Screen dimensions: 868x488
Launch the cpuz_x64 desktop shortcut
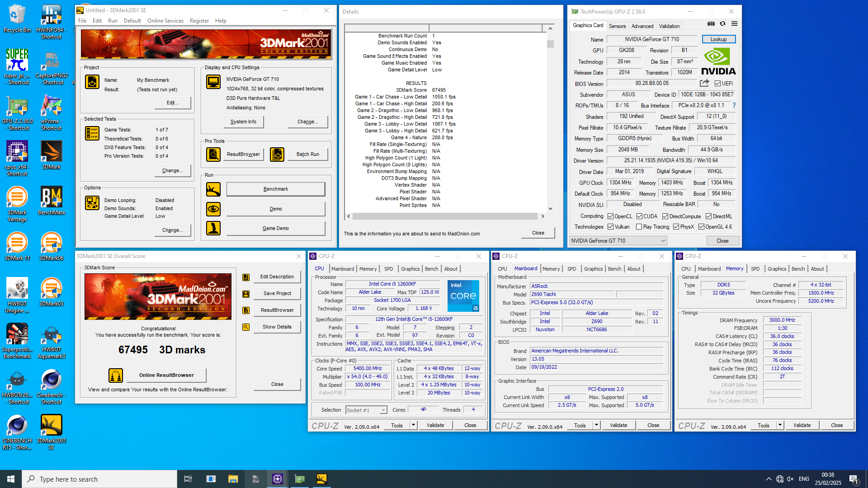pyautogui.click(x=17, y=158)
